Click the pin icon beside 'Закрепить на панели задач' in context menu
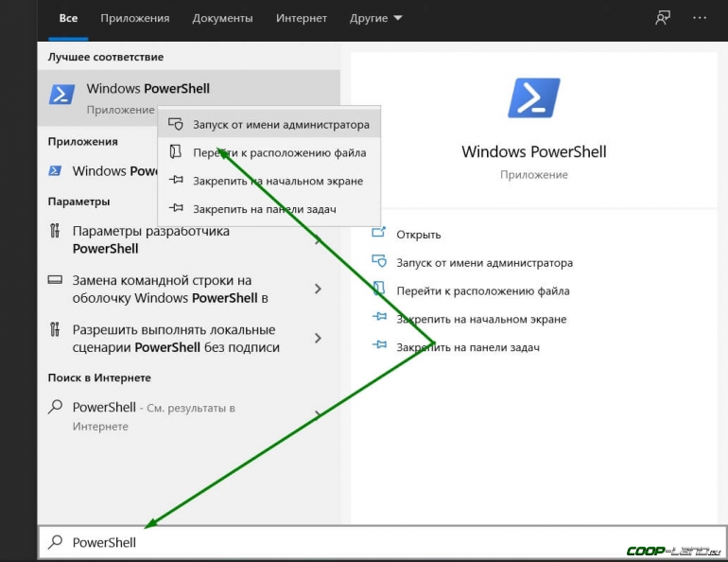Screen dimensions: 728x562 pos(175,209)
